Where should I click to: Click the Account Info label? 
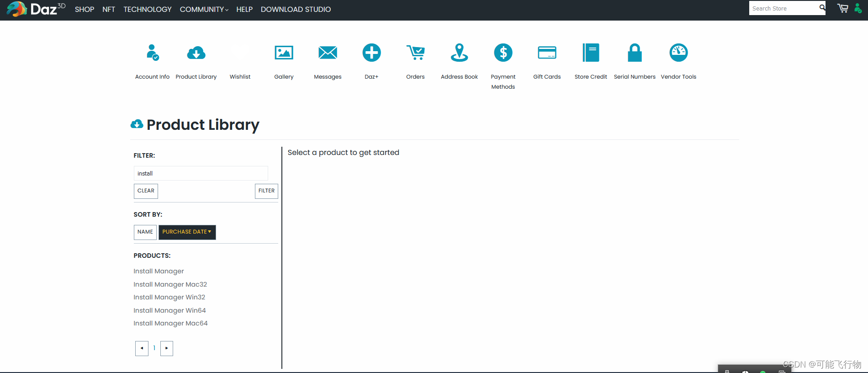tap(152, 77)
